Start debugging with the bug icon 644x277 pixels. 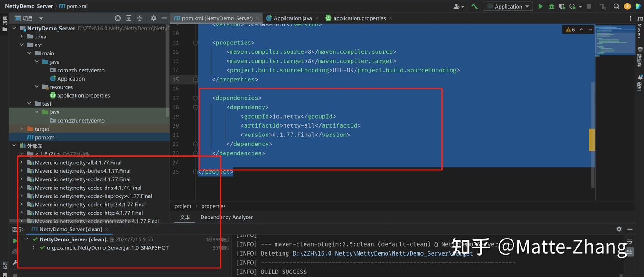(551, 6)
